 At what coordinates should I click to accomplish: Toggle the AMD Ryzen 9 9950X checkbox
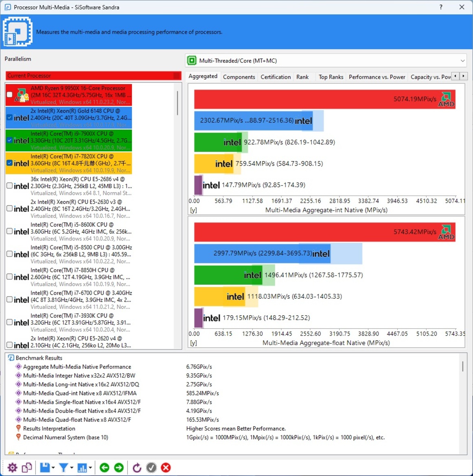(9, 95)
